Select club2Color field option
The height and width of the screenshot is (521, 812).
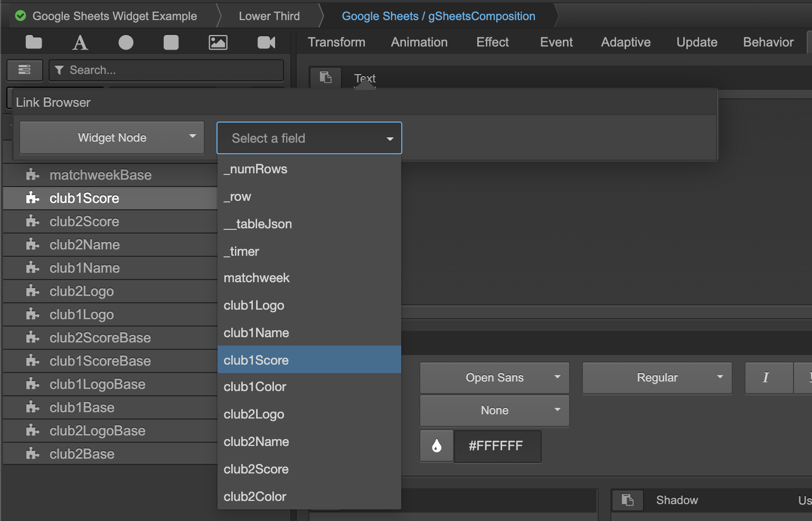click(x=309, y=497)
